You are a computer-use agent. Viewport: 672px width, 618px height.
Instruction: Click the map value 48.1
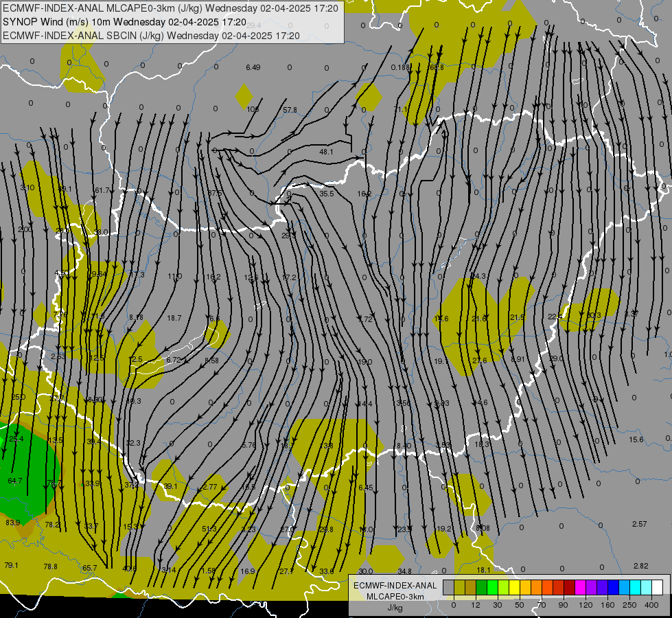click(326, 152)
